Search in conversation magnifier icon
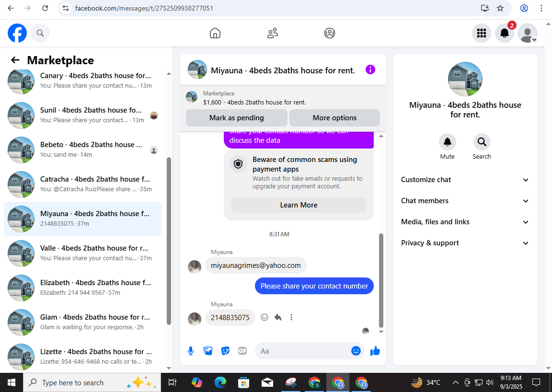This screenshot has width=552, height=392. 482,142
